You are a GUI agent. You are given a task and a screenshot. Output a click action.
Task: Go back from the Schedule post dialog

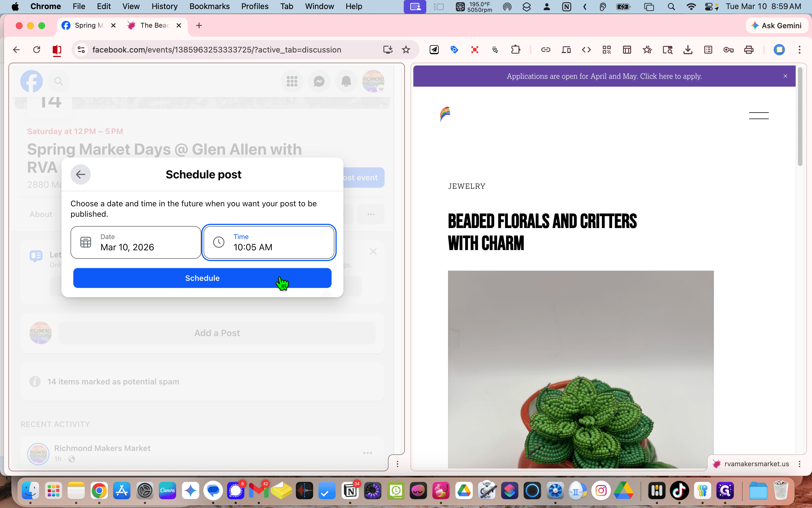tap(81, 174)
